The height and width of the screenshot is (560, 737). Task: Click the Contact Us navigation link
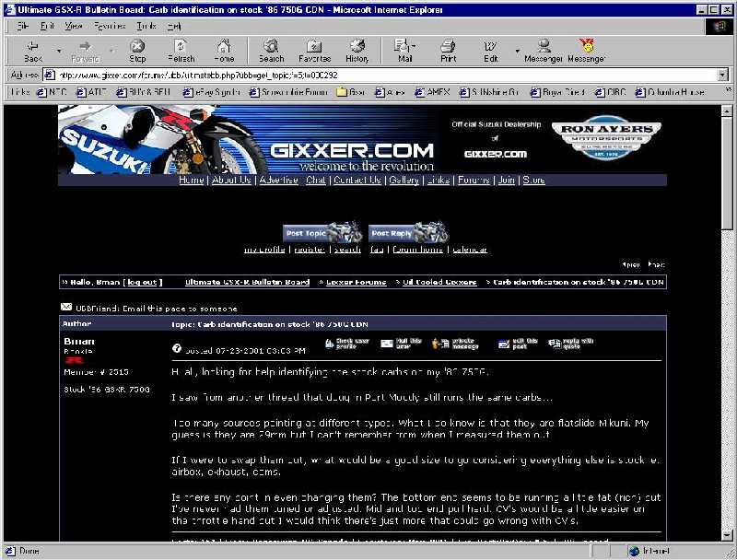(357, 180)
